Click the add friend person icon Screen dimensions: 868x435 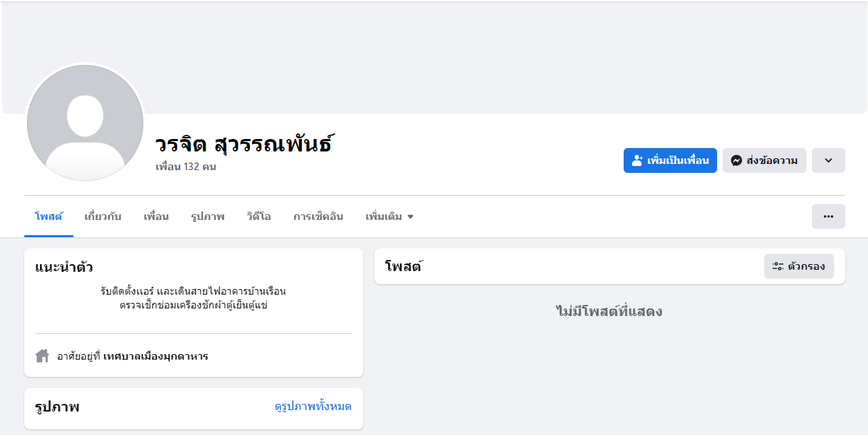tap(638, 160)
